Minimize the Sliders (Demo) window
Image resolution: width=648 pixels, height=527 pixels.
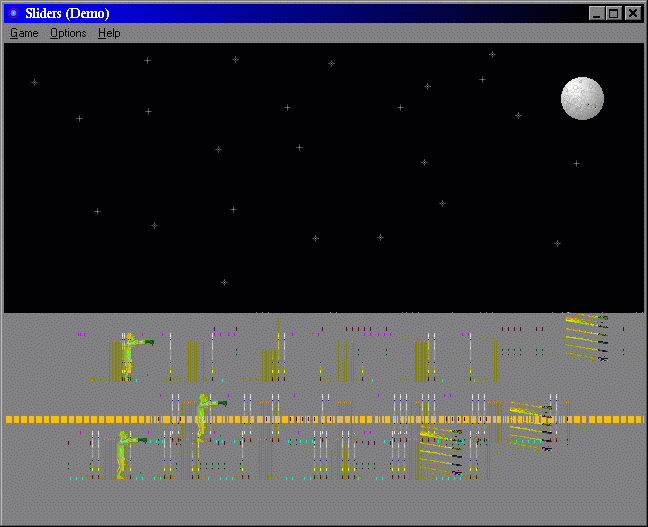pos(596,14)
